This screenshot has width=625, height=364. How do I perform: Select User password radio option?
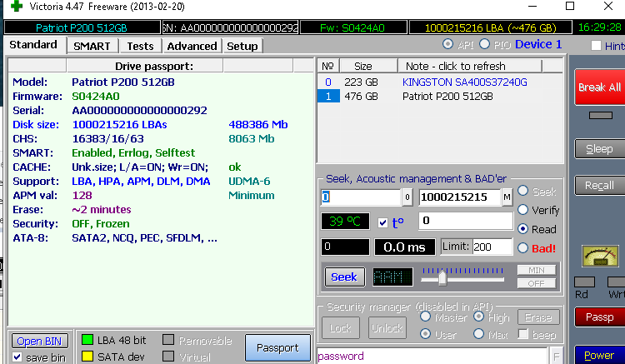(425, 333)
